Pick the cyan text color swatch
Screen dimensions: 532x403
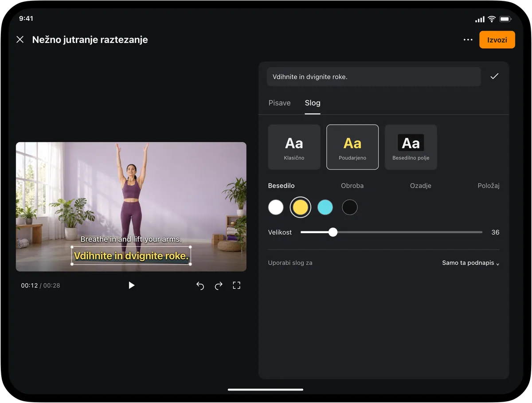[x=325, y=207]
